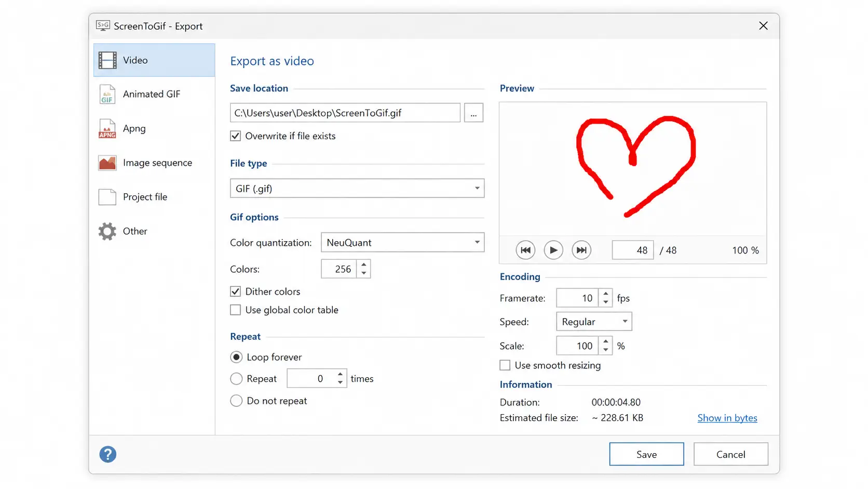868x489 pixels.
Task: Increase the Scale percentage
Action: (606, 341)
